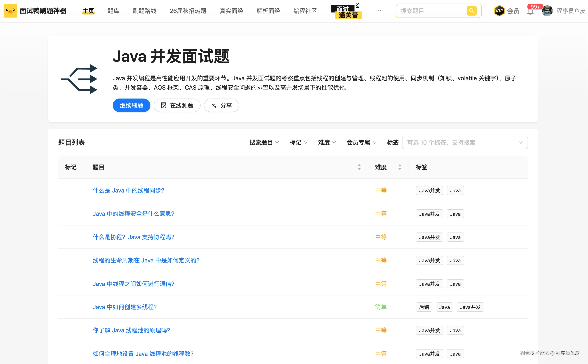Click the user avatar picture
The image size is (588, 364).
(x=547, y=11)
